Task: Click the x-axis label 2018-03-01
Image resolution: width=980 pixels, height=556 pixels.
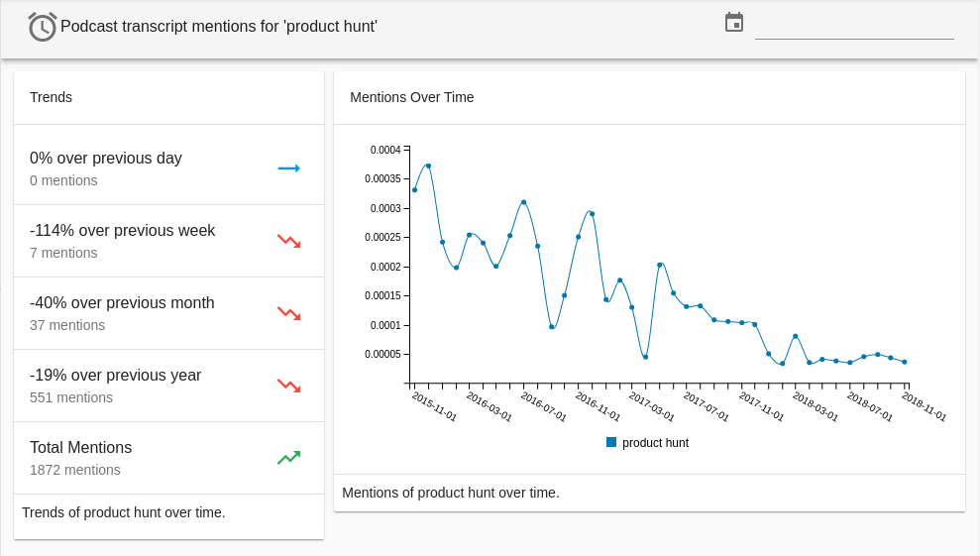Action: point(816,406)
